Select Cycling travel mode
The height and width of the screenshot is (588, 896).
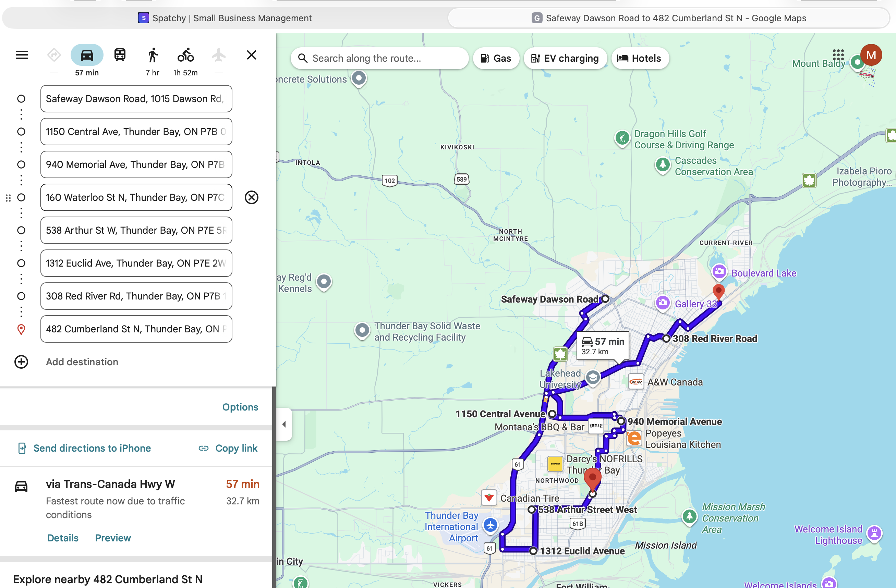(185, 55)
